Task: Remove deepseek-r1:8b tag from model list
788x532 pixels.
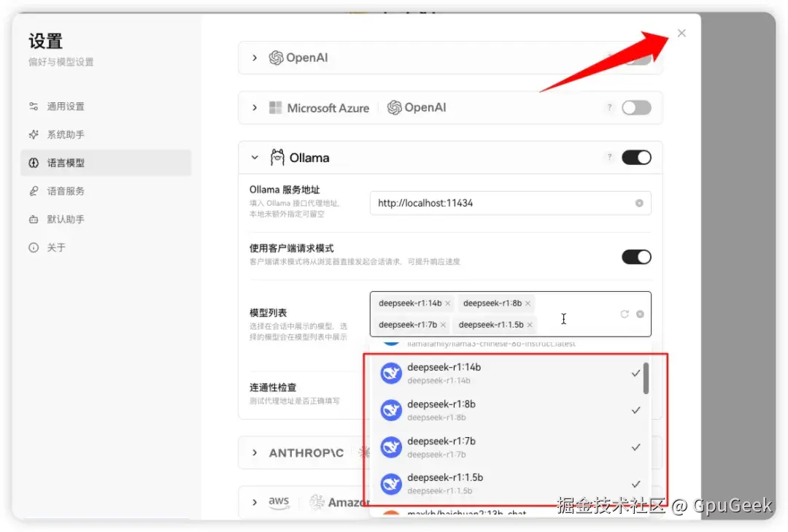Action: [x=528, y=303]
